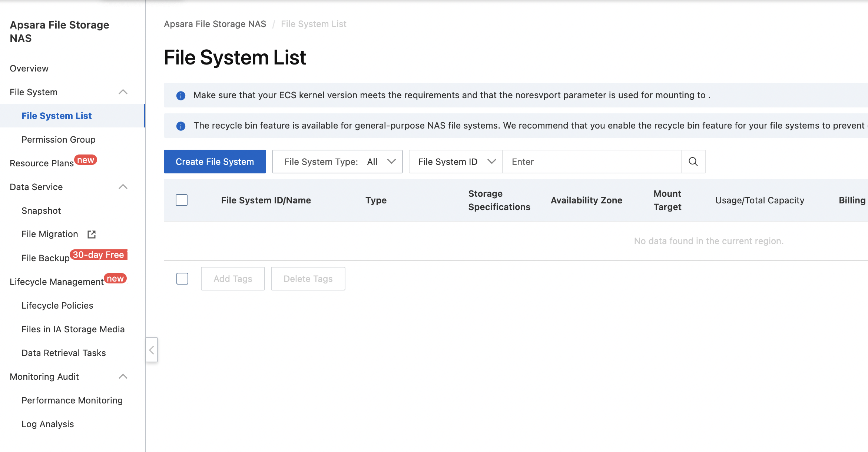Open Permission Group in the sidebar
Viewport: 868px width, 452px height.
tap(59, 139)
